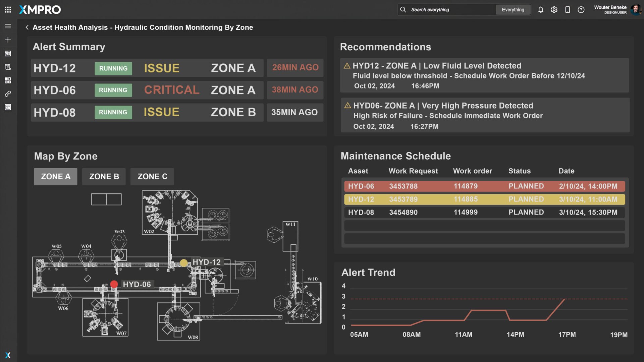The height and width of the screenshot is (362, 644).
Task: Click the plus add icon in sidebar
Action: coord(8,40)
